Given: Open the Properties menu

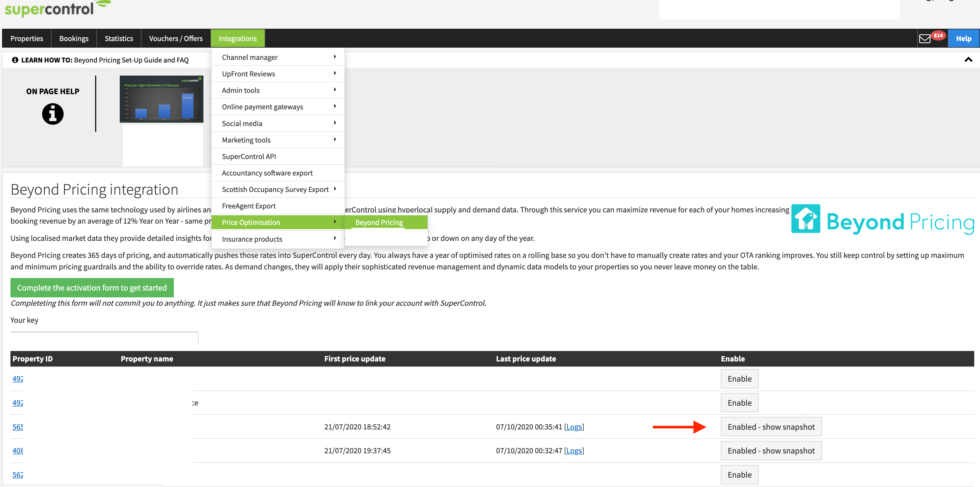Looking at the screenshot, I should [27, 38].
